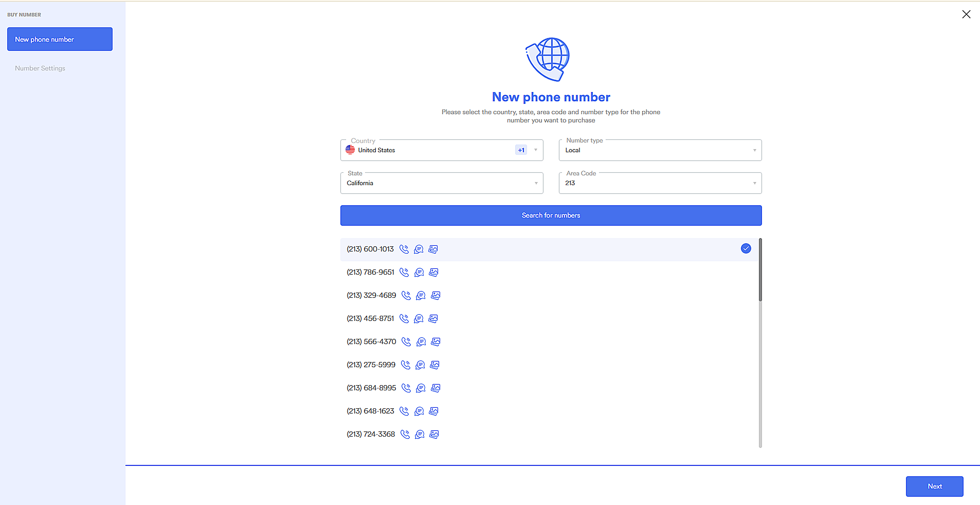The width and height of the screenshot is (980, 505).
Task: Click SMS chat icon for (213) 329-4689
Action: 420,296
